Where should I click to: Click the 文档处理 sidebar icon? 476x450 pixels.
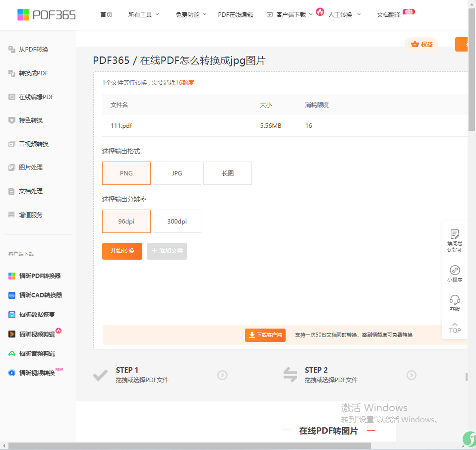click(12, 191)
